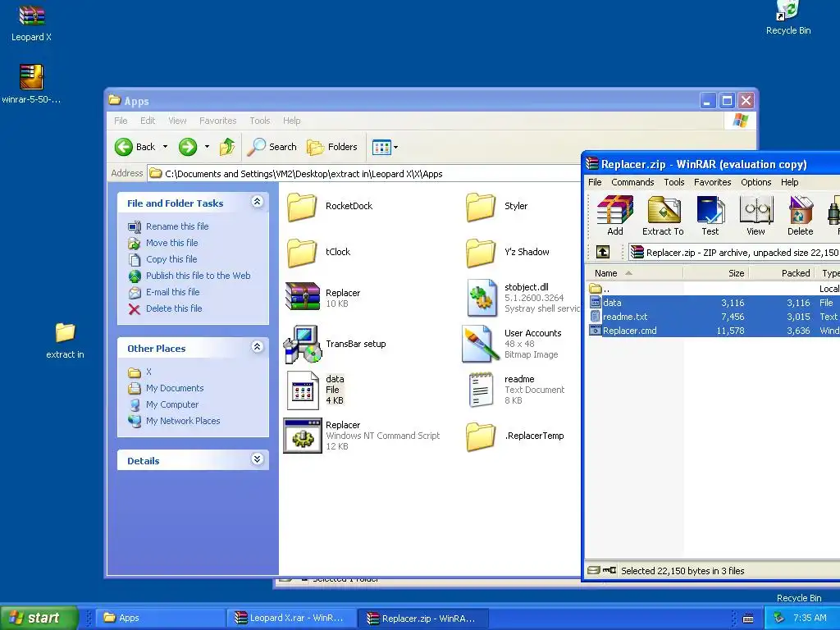This screenshot has width=840, height=630.
Task: Select the tClock folder
Action: click(x=318, y=252)
